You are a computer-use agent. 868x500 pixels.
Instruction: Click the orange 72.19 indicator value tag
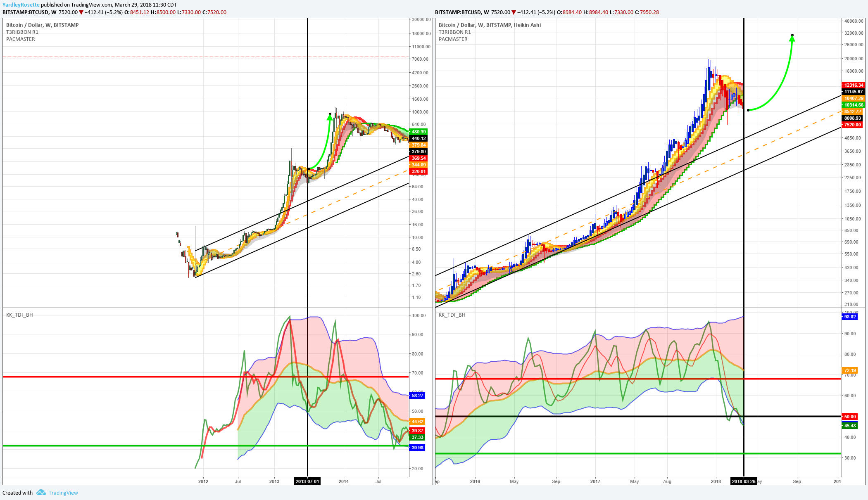coord(850,370)
